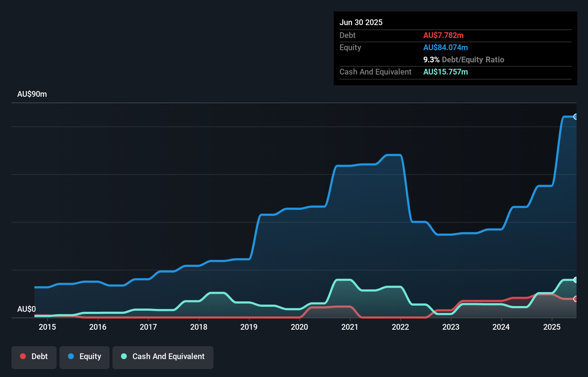Toggle visibility of Cash And Equivalent series
This screenshot has width=588, height=377.
click(163, 357)
